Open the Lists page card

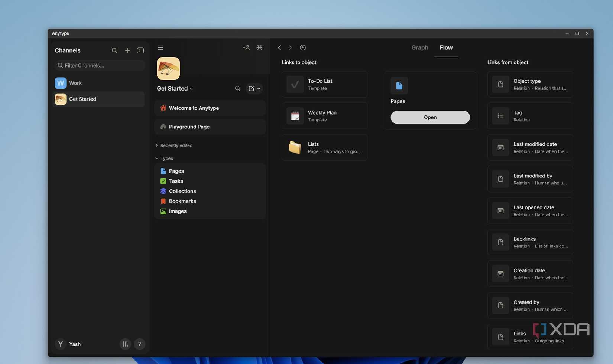point(325,147)
